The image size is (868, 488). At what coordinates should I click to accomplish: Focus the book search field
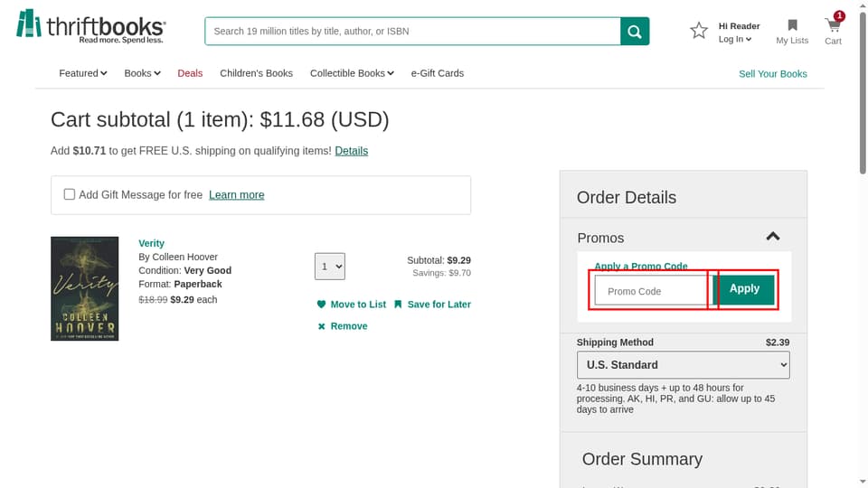412,32
